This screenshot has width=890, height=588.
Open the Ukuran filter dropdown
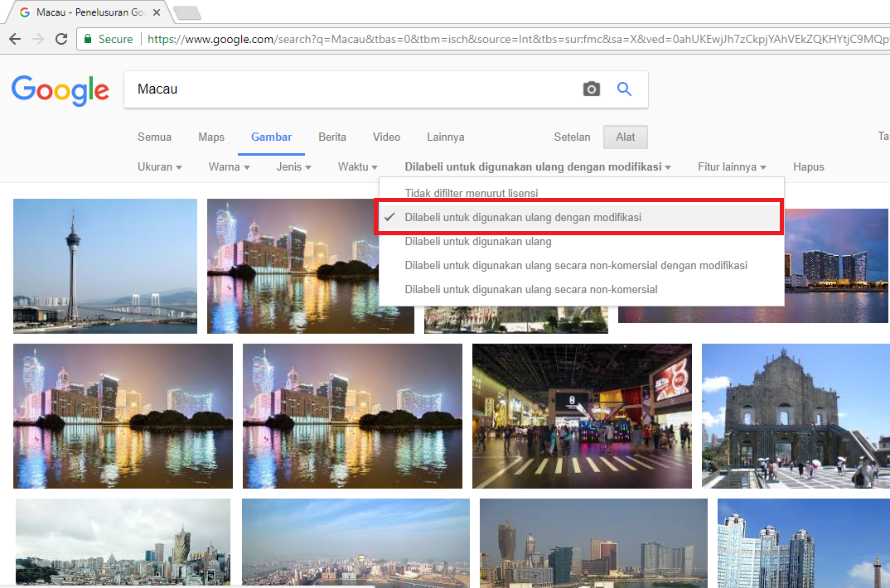(x=159, y=166)
